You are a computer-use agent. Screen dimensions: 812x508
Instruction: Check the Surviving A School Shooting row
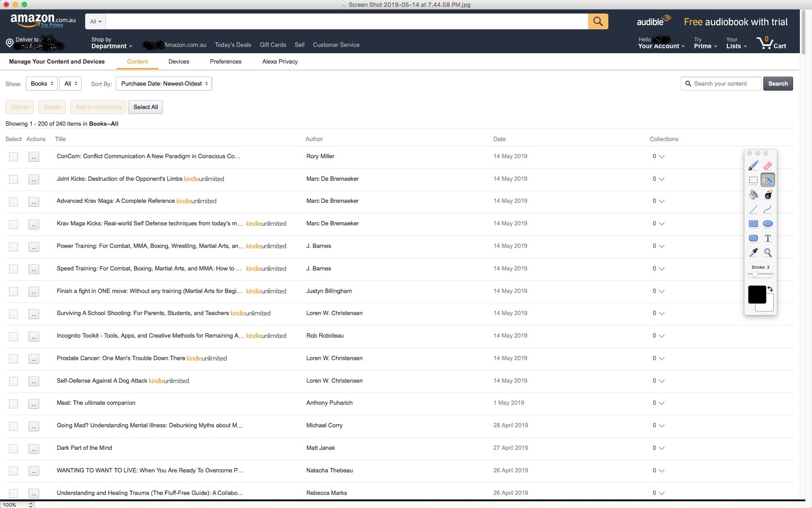(14, 314)
